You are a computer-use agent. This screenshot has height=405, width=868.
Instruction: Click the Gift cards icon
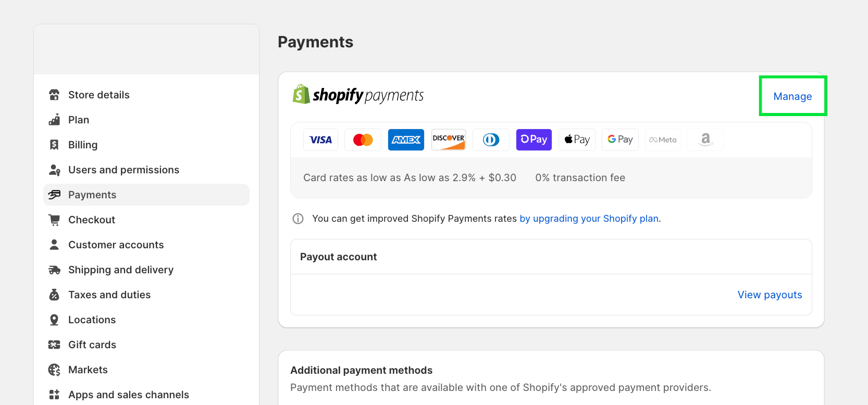click(x=54, y=345)
